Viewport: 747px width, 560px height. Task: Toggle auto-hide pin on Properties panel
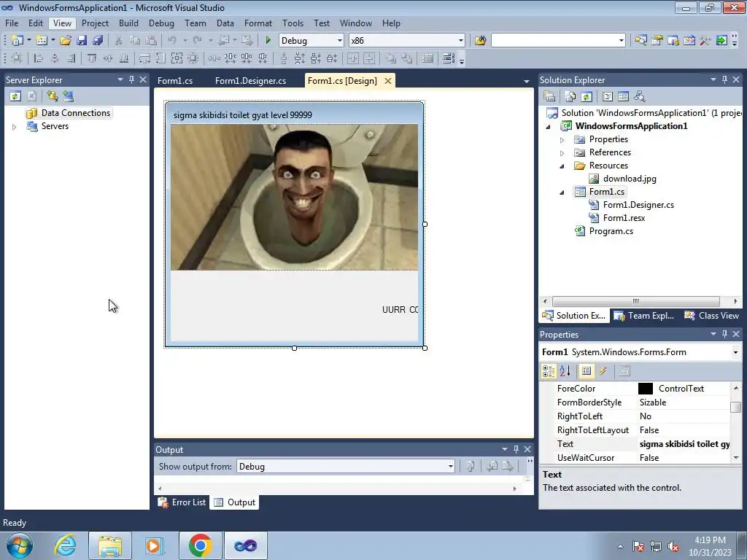(724, 334)
